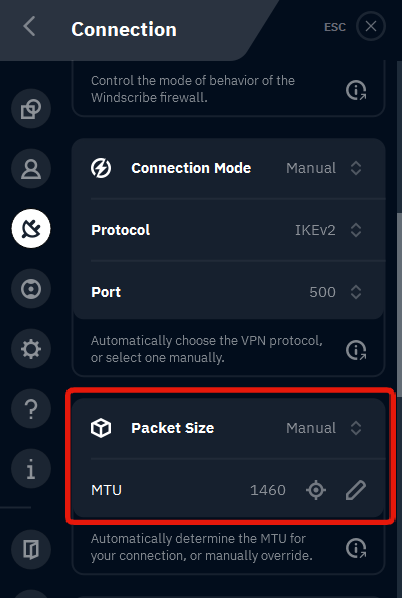The height and width of the screenshot is (598, 402).
Task: Open Packet Size help info icon
Action: click(x=356, y=548)
